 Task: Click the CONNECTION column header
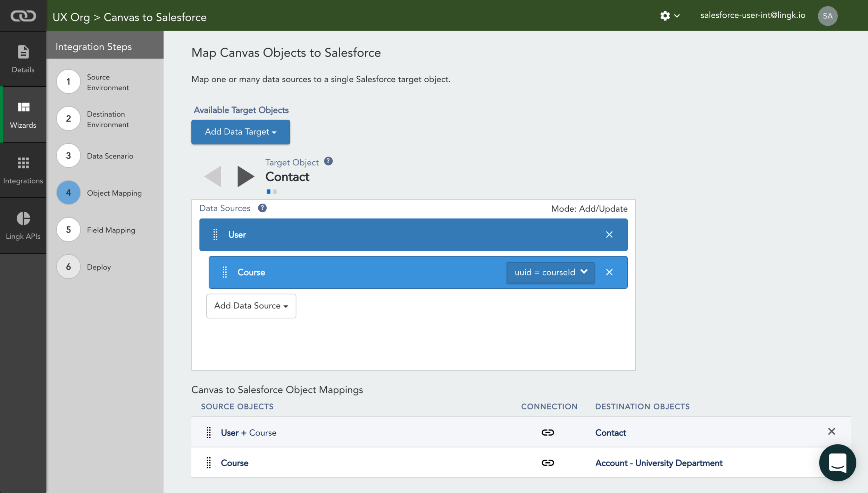click(549, 406)
